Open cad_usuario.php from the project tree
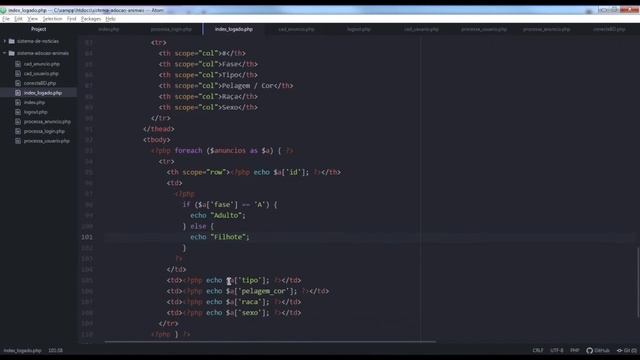The image size is (640, 360). pos(41,74)
